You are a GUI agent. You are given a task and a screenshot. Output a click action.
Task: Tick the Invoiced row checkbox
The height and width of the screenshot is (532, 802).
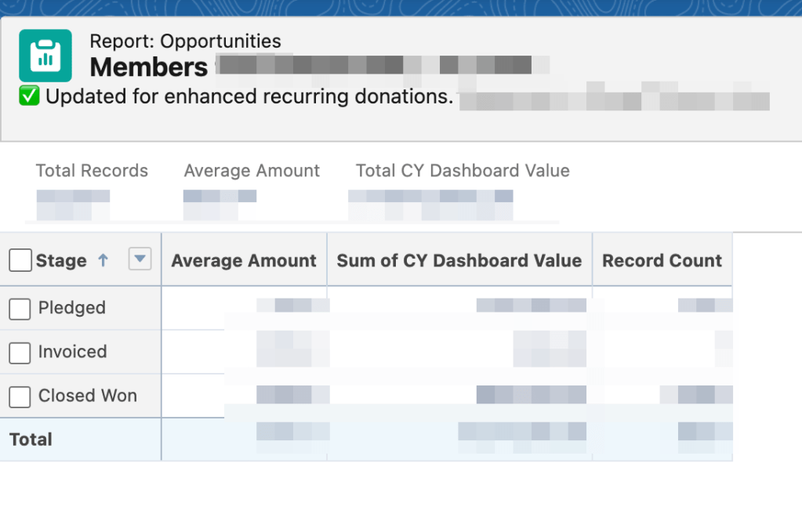(20, 353)
